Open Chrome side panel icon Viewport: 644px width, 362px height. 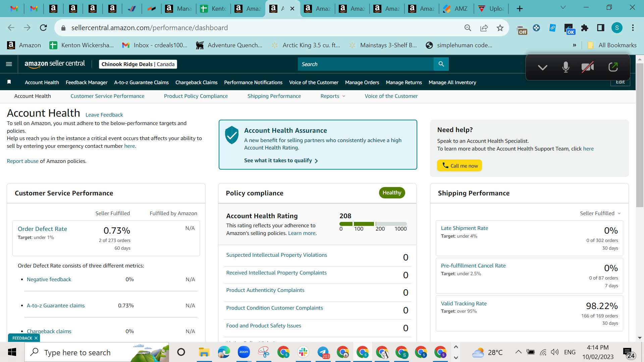pyautogui.click(x=601, y=28)
